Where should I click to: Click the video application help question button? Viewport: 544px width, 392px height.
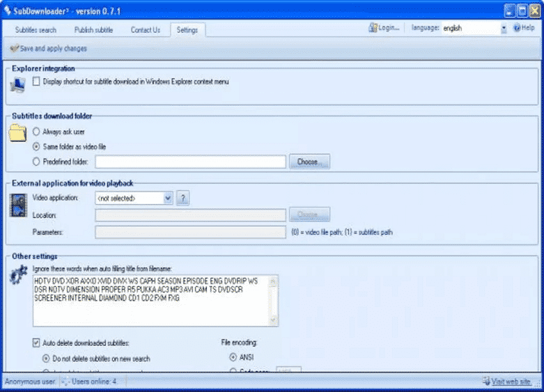[183, 198]
